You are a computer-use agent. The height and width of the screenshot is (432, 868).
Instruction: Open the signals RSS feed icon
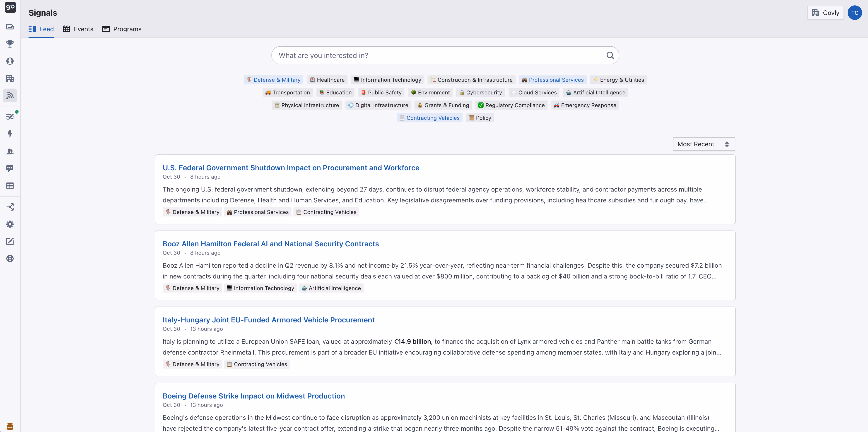point(10,96)
